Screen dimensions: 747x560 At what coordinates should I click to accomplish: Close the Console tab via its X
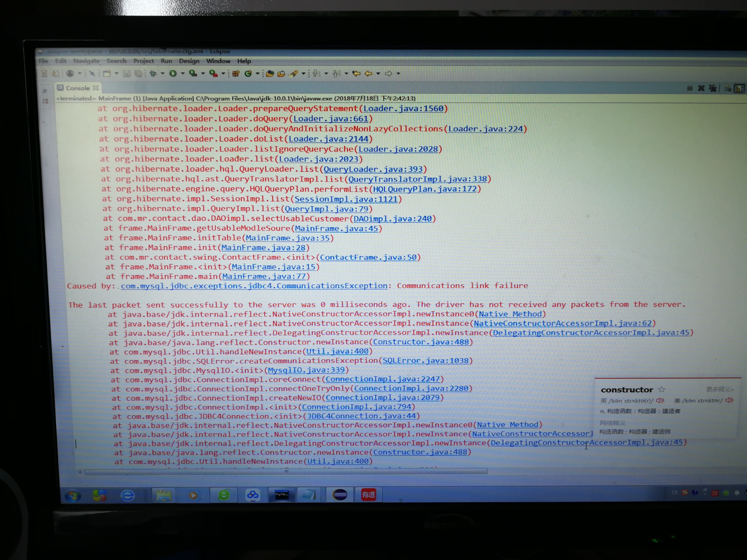pyautogui.click(x=96, y=88)
